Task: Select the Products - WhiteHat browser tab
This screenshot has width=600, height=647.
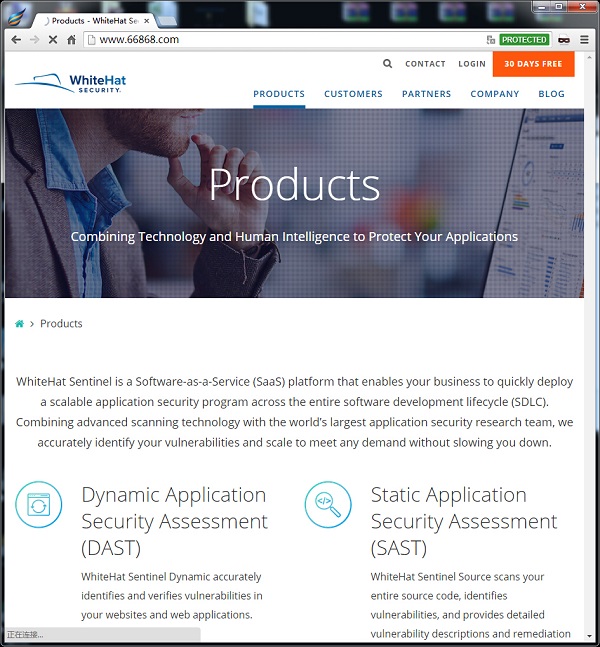Action: tap(94, 21)
